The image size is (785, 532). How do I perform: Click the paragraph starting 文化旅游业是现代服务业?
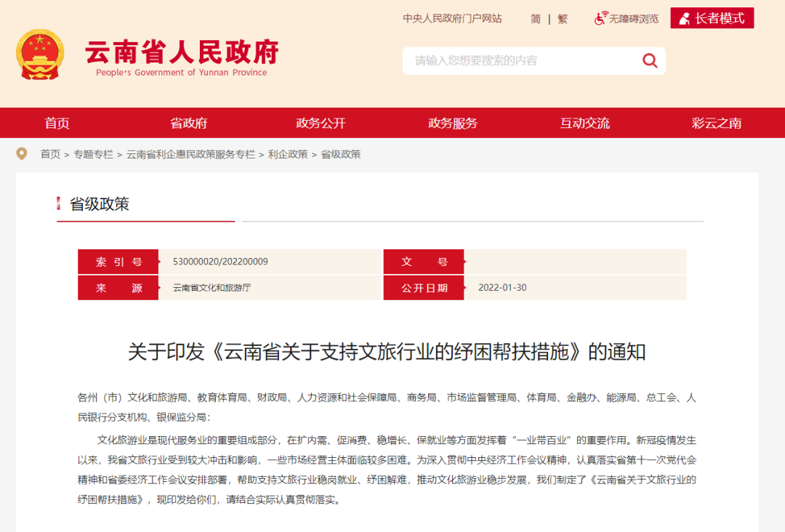[x=387, y=470]
